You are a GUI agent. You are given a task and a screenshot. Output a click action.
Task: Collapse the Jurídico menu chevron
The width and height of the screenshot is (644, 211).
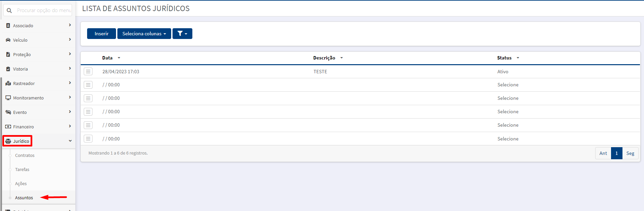[70, 141]
